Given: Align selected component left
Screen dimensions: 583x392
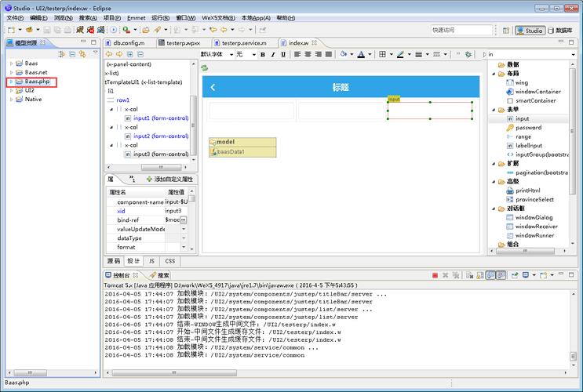Looking at the screenshot, I should coord(297,54).
